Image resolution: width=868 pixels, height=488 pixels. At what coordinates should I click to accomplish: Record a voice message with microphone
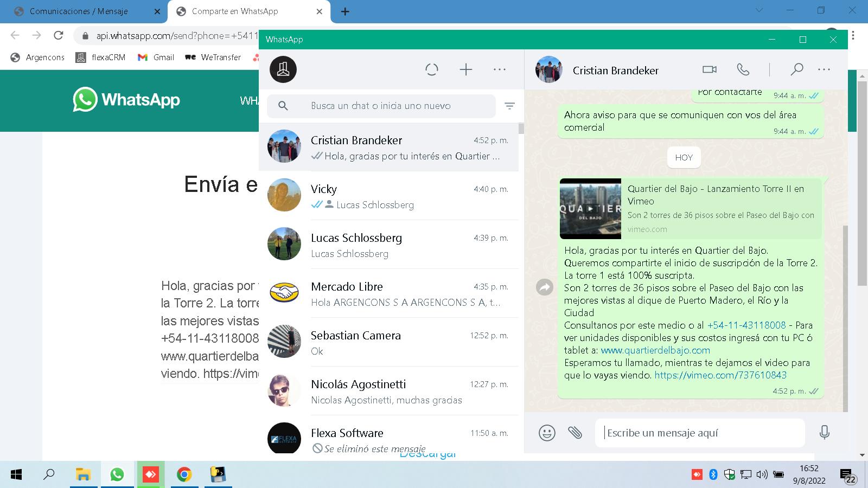pyautogui.click(x=825, y=433)
